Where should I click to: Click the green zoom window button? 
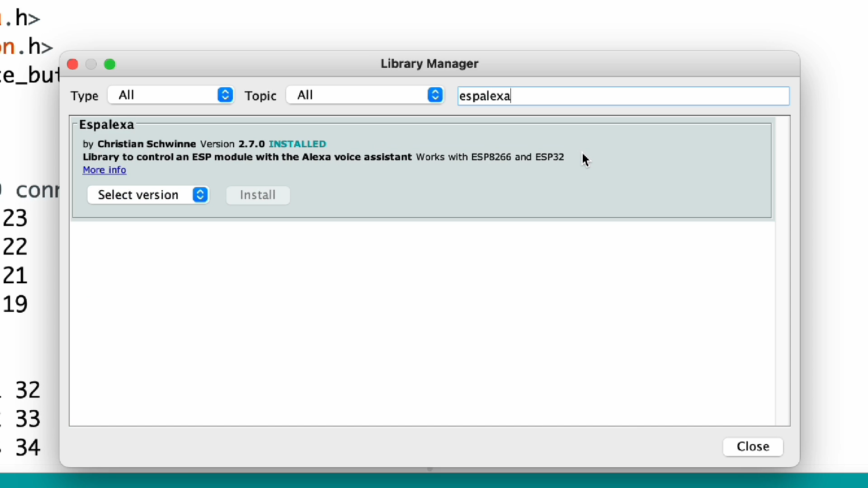point(110,64)
